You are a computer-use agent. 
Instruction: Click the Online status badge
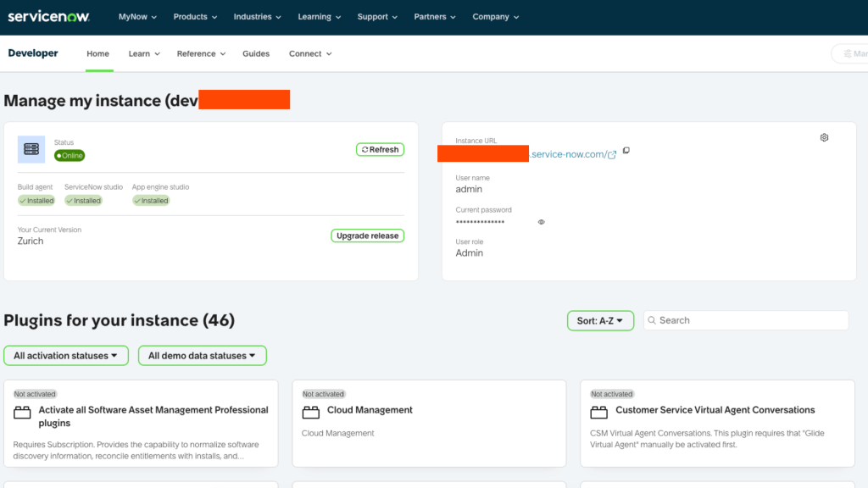pos(70,156)
